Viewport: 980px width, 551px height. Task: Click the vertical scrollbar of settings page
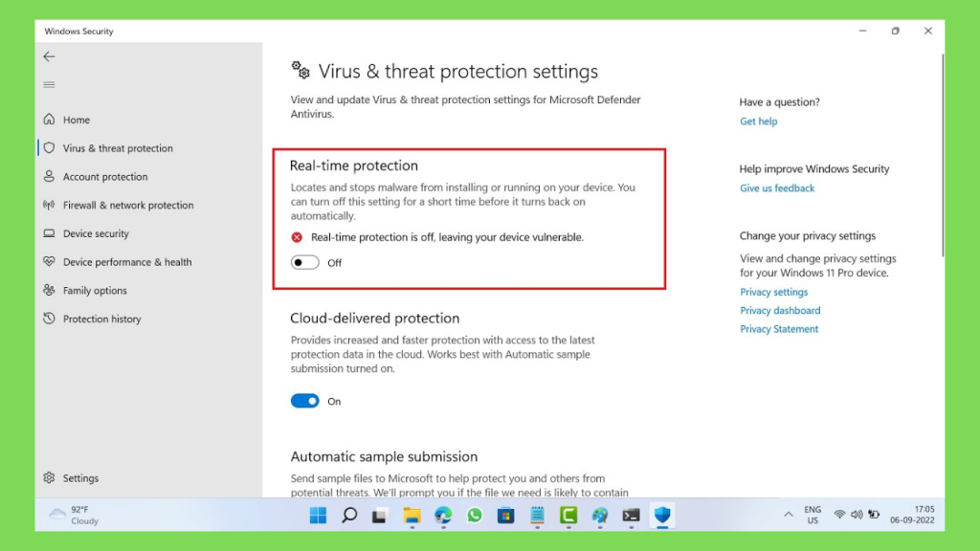[943, 155]
